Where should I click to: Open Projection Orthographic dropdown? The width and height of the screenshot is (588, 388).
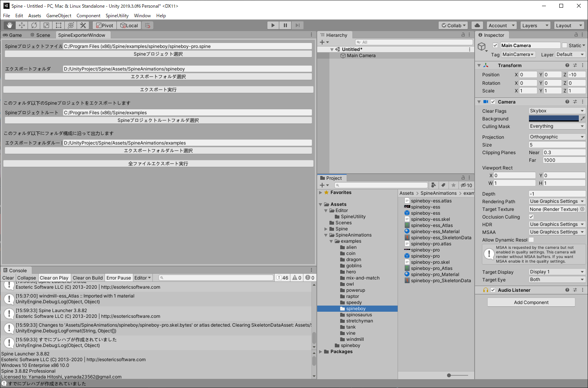pos(557,137)
